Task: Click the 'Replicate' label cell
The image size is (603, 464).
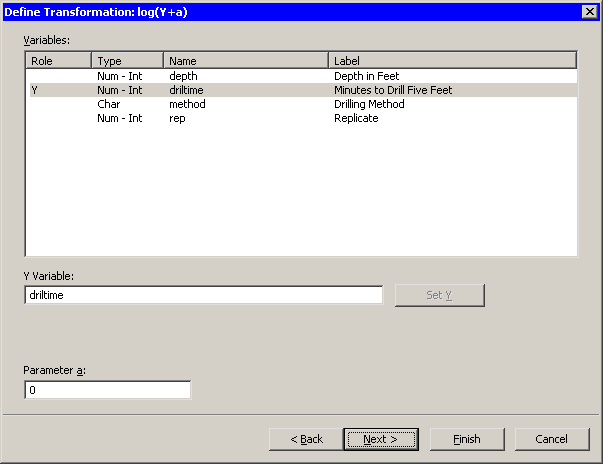Action: coord(356,118)
